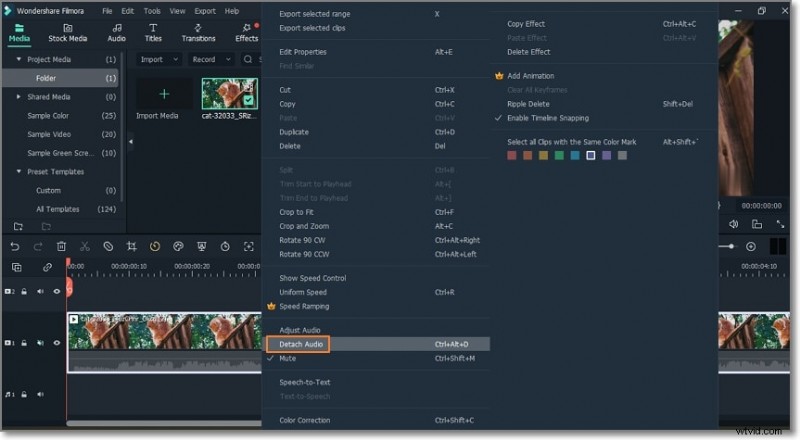800x440 pixels.
Task: Select the Crop tool in timeline toolbar
Action: tap(132, 247)
